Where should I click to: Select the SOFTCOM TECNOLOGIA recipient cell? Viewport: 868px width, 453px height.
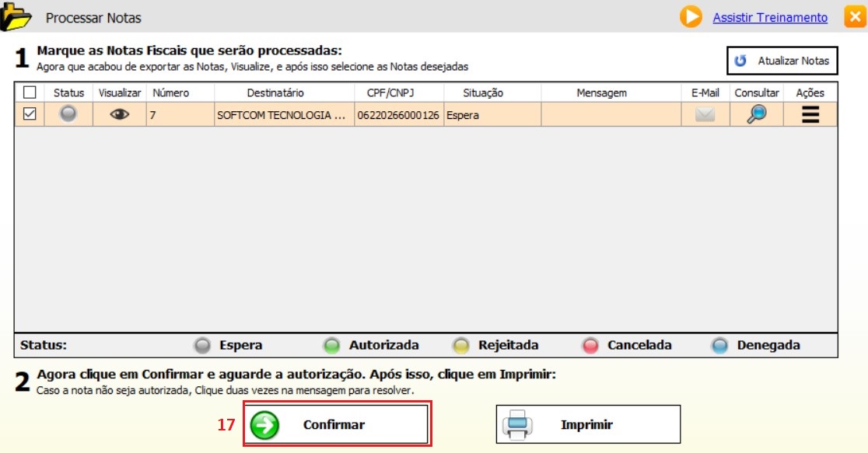[280, 115]
